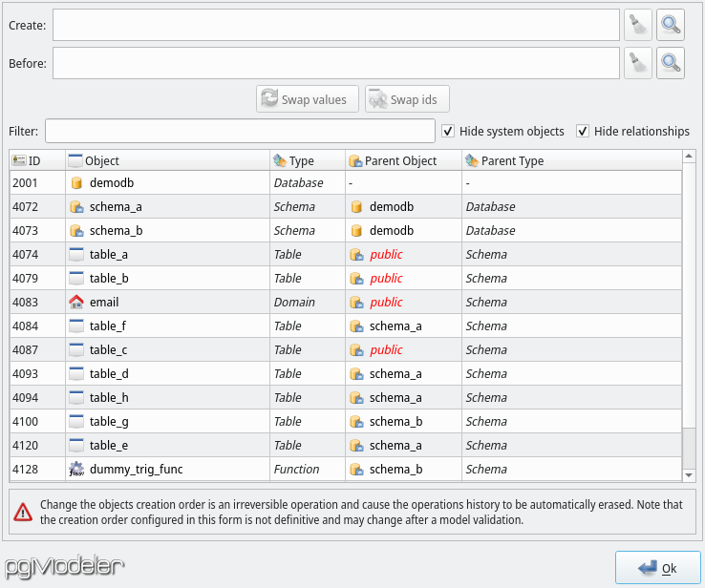Select the demodb database icon row
This screenshot has width=705, height=588.
pos(345,183)
